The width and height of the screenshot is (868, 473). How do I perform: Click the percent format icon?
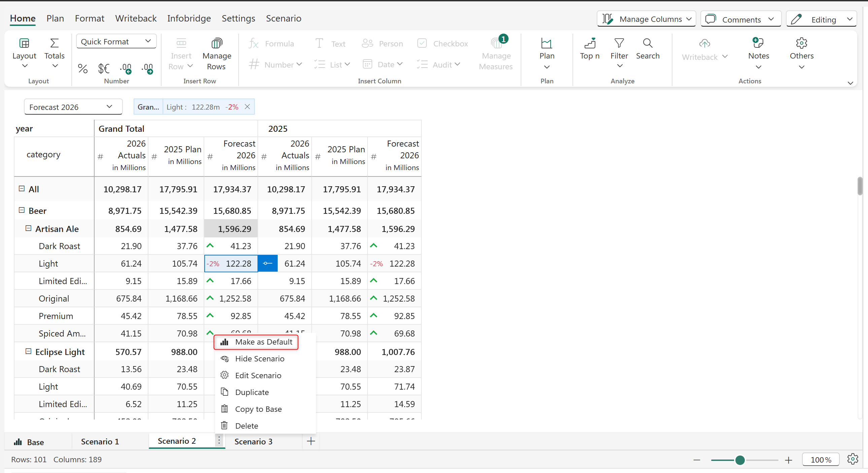82,69
